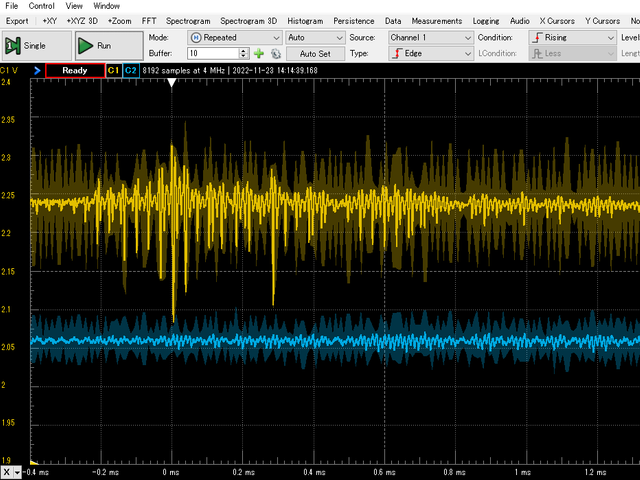Screen dimensions: 640x480
Task: Click the white trigger position marker
Action: (x=172, y=83)
